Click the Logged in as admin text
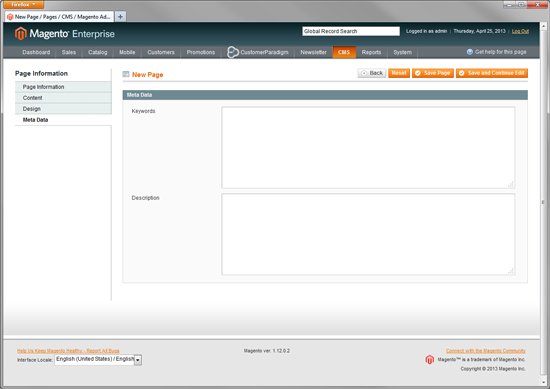 point(426,31)
